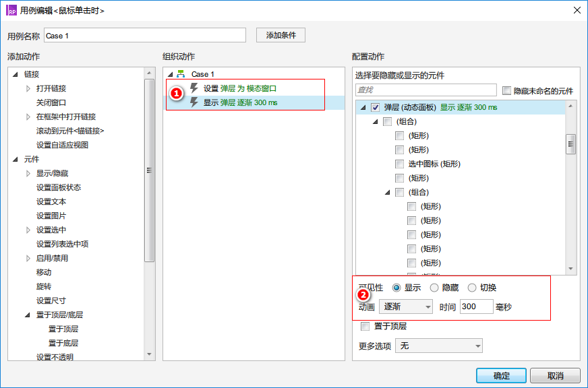Screen dimensions: 588x388
Task: Expand the 打开链接 action group
Action: [28, 88]
